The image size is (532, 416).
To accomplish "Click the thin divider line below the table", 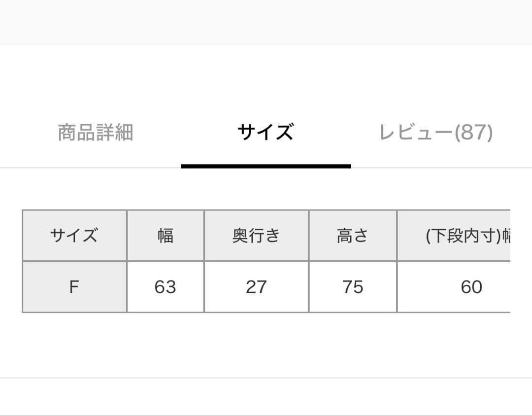I will tap(266, 378).
